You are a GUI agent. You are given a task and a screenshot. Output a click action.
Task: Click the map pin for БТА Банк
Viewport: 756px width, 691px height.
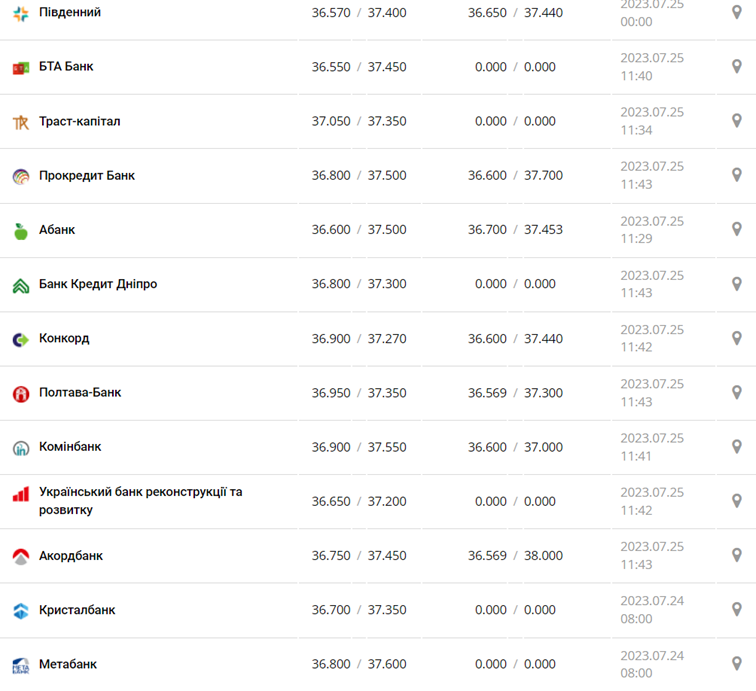737,67
